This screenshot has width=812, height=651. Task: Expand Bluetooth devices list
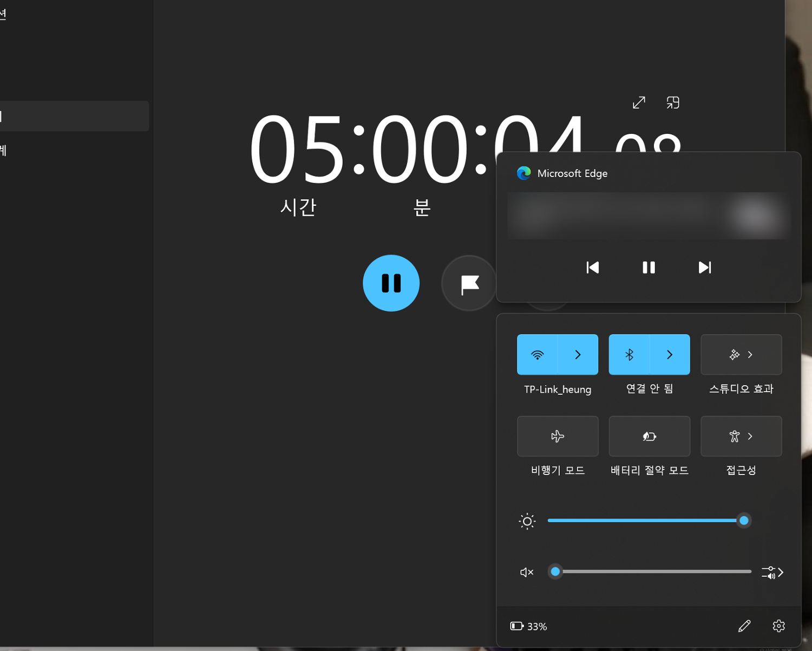click(x=670, y=355)
